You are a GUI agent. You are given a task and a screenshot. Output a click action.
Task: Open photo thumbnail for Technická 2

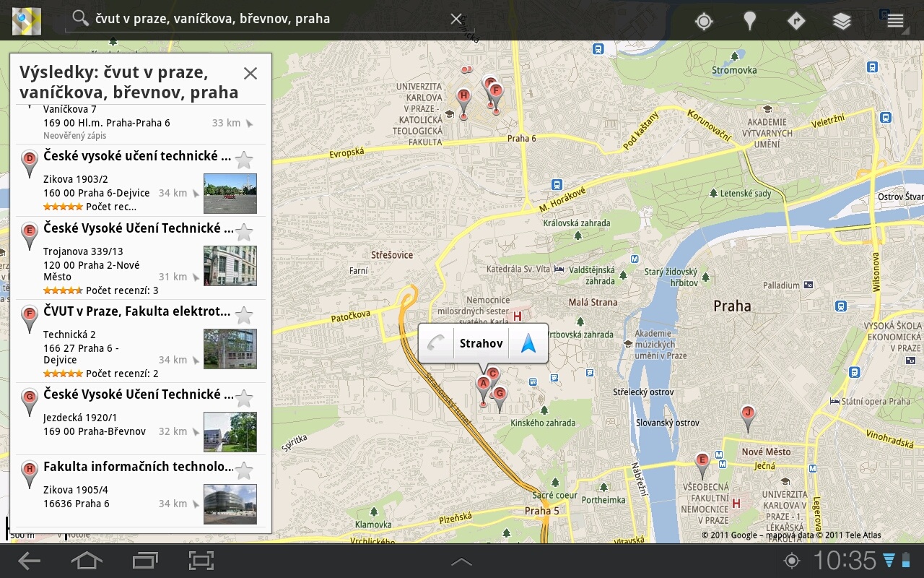pyautogui.click(x=230, y=349)
